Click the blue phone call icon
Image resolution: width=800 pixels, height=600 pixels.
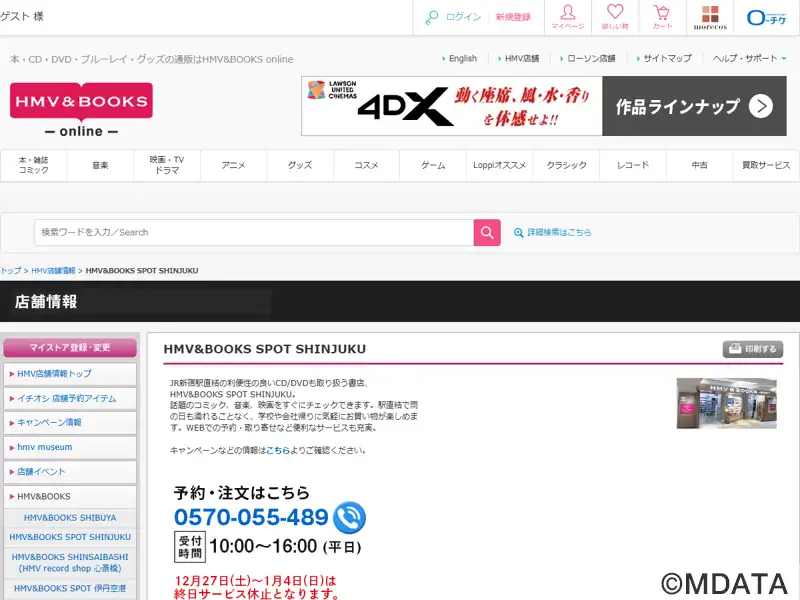click(x=350, y=517)
